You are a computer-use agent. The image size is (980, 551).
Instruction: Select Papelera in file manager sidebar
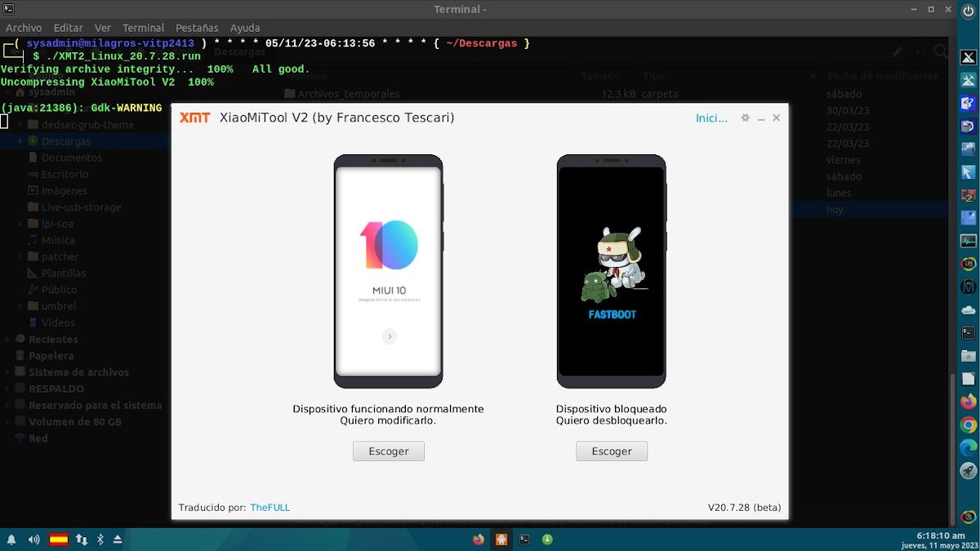click(x=51, y=355)
